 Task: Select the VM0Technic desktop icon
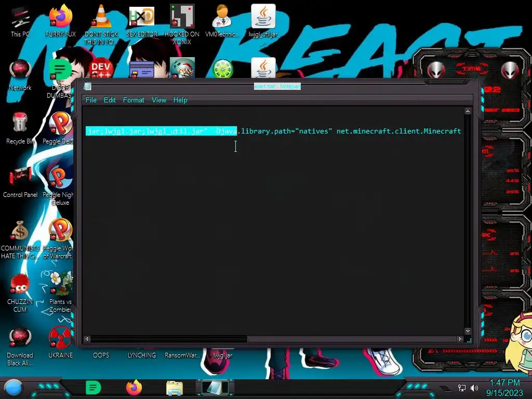[x=222, y=21]
